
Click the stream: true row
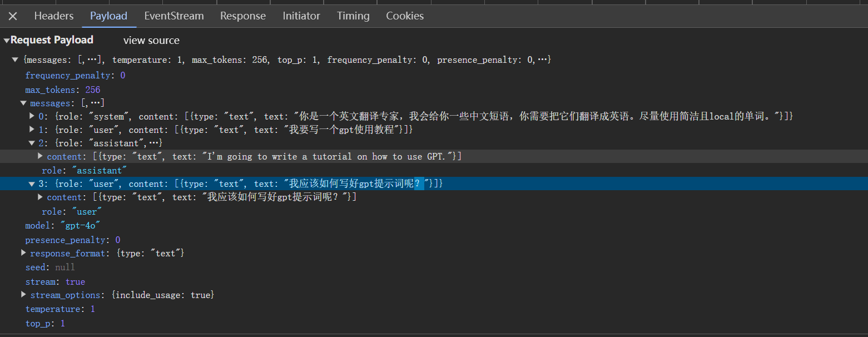coord(55,281)
